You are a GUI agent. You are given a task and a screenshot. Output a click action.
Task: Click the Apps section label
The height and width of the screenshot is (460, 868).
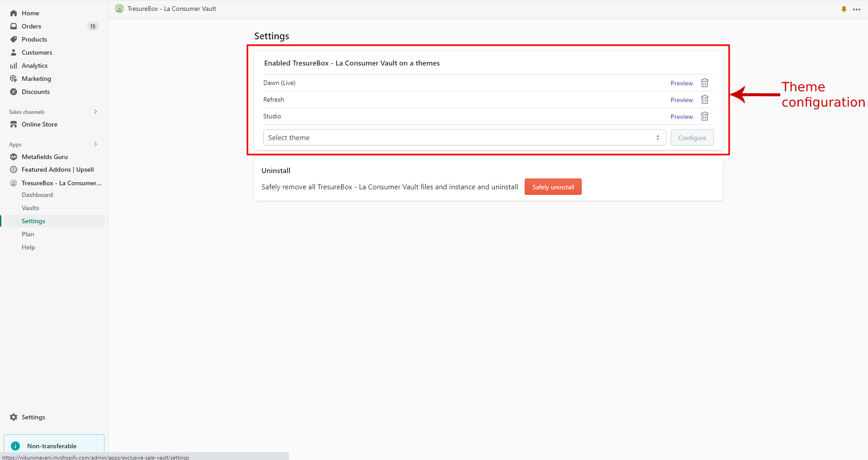[15, 145]
